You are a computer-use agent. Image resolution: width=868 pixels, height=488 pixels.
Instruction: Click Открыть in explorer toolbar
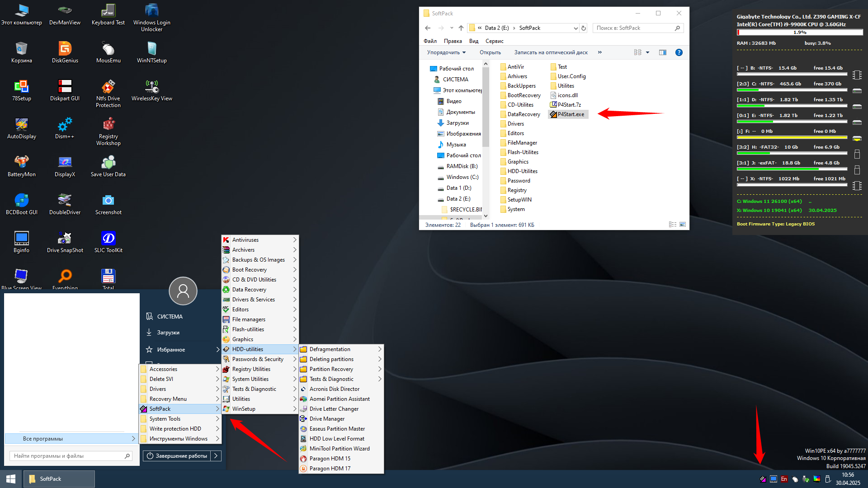coord(490,52)
